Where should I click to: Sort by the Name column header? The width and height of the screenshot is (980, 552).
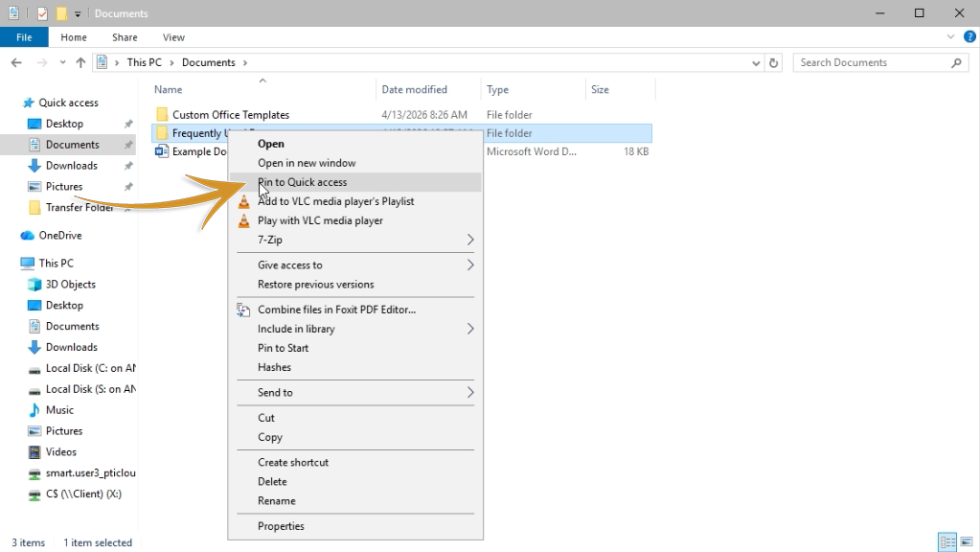(x=169, y=89)
